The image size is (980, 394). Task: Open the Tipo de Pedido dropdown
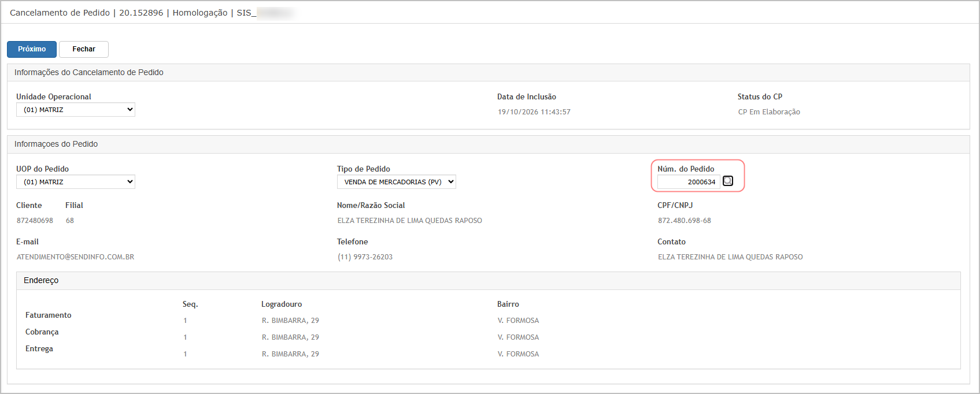[x=397, y=182]
